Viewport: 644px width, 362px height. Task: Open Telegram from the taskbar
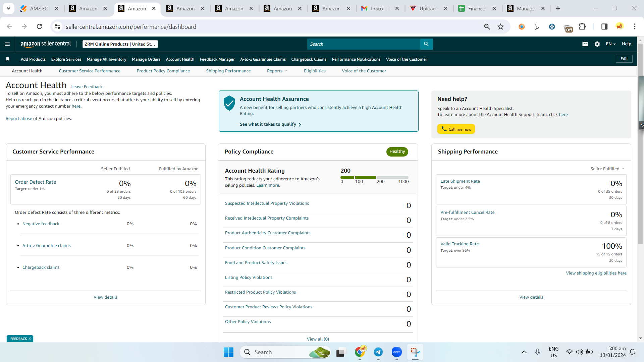378,352
